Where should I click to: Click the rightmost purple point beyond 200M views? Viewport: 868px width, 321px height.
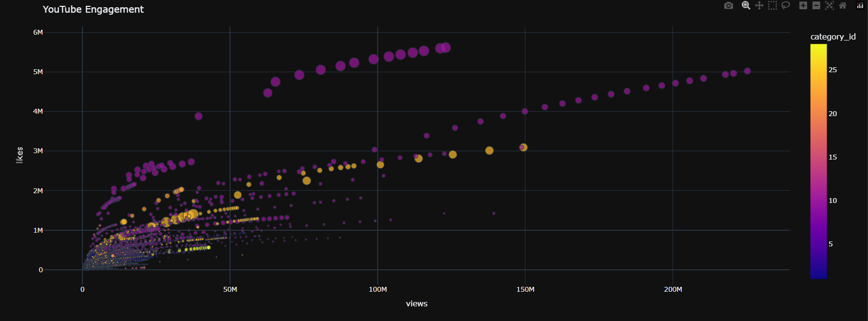(748, 71)
